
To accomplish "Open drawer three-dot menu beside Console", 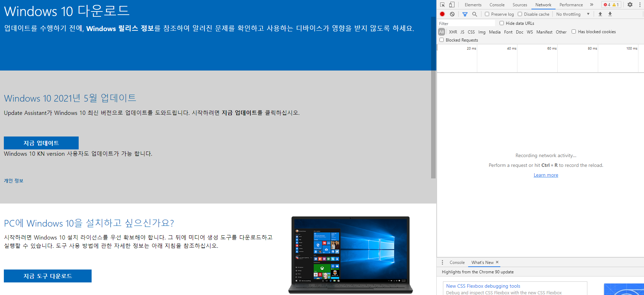I will (442, 262).
